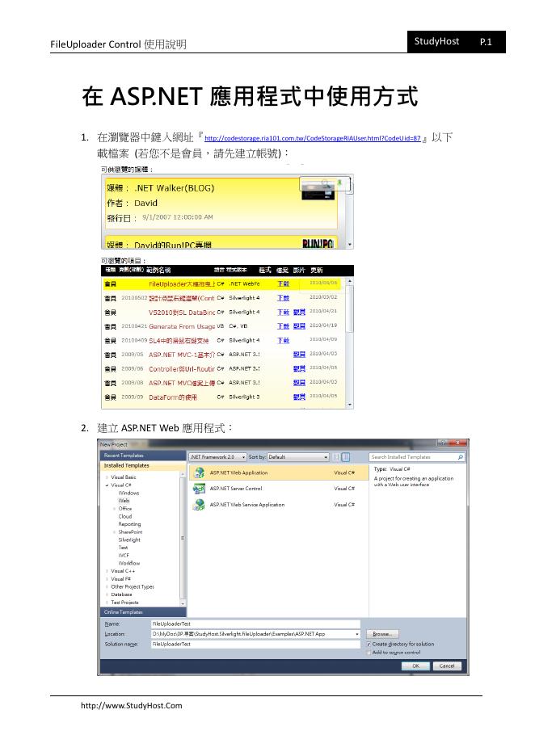Select Reporting under Visual C#
The height and width of the screenshot is (756, 535).
pos(130,524)
